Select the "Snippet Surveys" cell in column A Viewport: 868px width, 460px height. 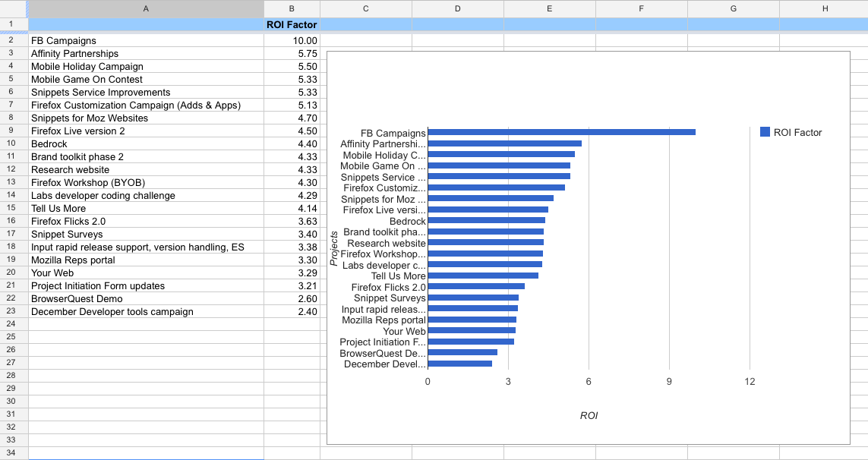tap(146, 234)
